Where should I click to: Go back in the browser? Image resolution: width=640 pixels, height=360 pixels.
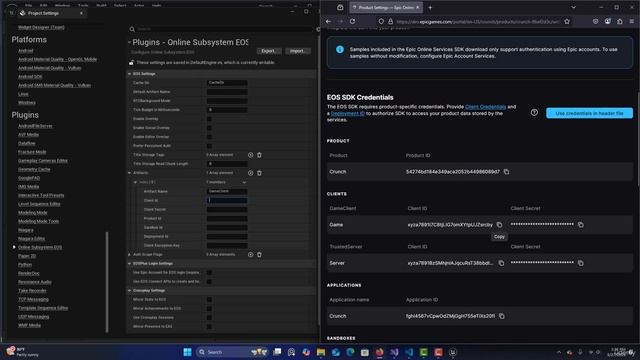329,21
